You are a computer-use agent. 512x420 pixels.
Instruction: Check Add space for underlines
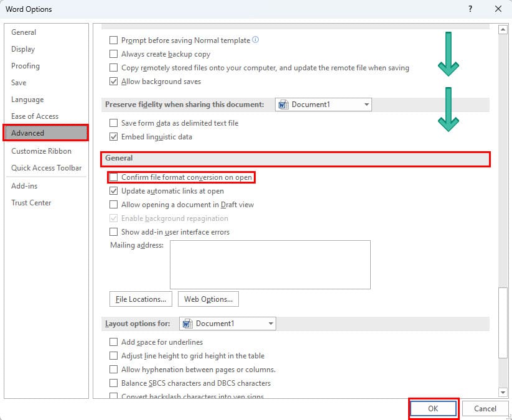(113, 342)
